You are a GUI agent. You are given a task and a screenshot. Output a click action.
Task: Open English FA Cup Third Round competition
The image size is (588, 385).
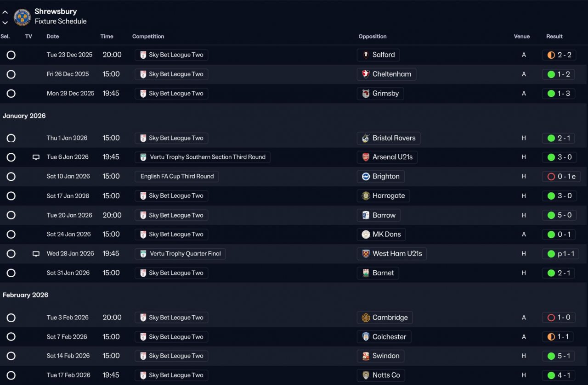(177, 177)
